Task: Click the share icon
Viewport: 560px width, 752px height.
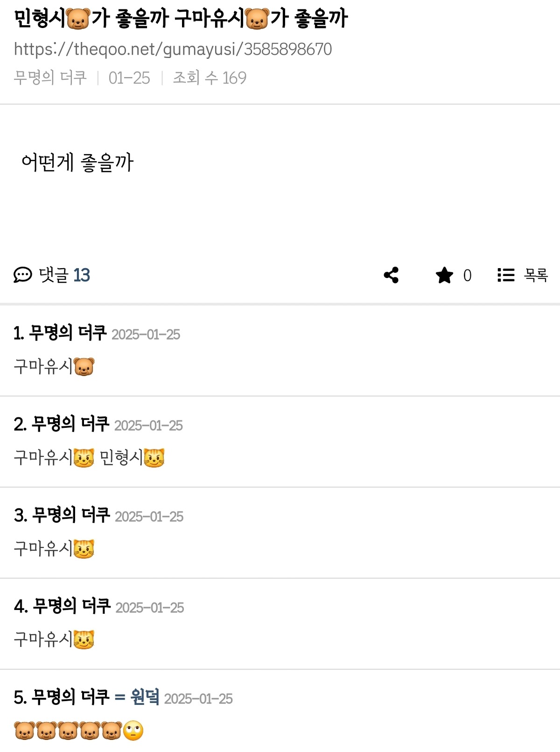Action: (391, 275)
